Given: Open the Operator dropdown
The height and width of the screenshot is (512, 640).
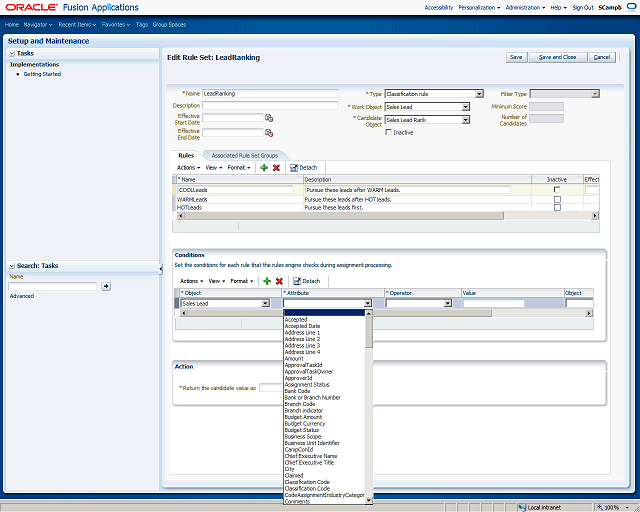Looking at the screenshot, I should pyautogui.click(x=448, y=303).
